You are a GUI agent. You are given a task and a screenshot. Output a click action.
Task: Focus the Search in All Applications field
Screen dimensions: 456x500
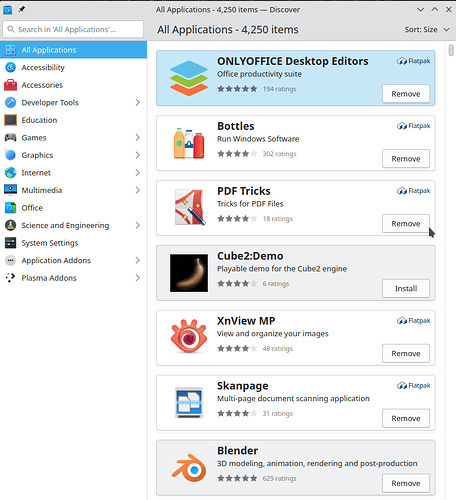[x=73, y=29]
